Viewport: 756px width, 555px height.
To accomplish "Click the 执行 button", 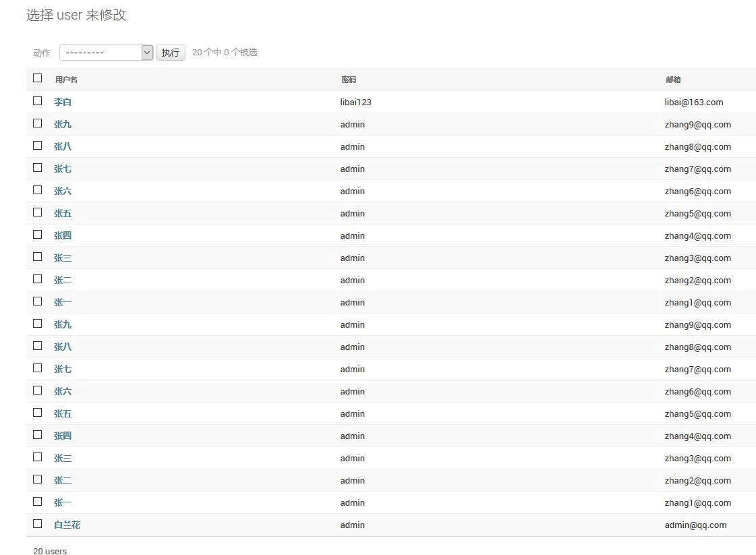I will pos(170,53).
